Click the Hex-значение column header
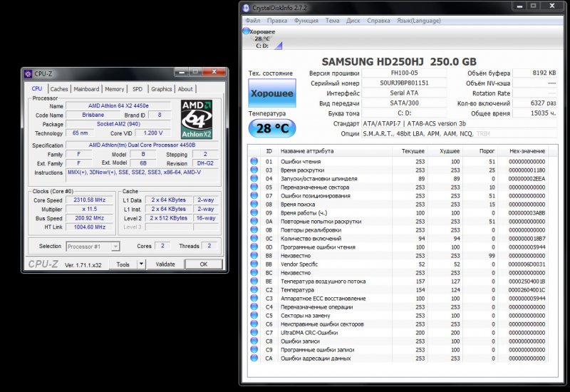Screen dimensions: 570x392 (x=527, y=151)
